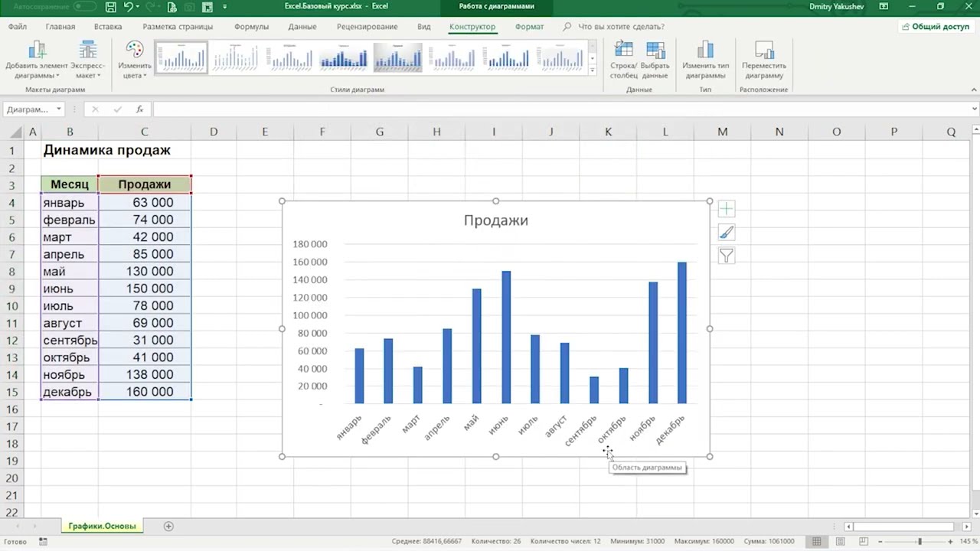Click the macro recording icon in status bar

click(x=43, y=541)
